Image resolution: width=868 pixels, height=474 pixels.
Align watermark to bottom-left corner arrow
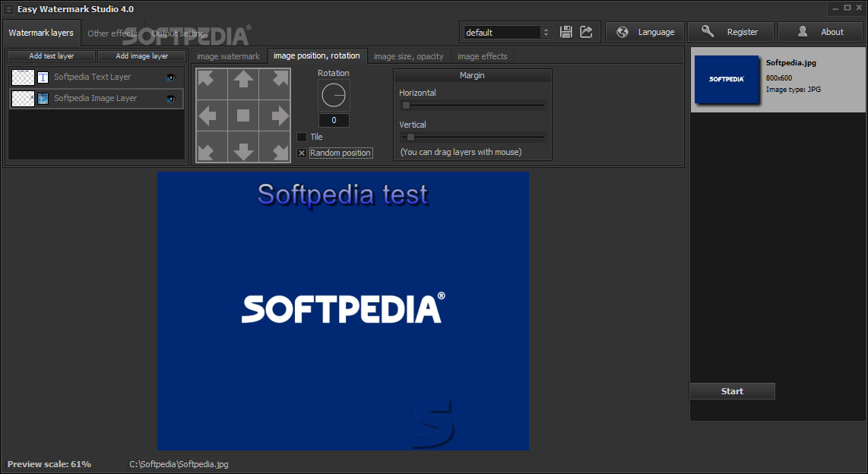(x=212, y=147)
